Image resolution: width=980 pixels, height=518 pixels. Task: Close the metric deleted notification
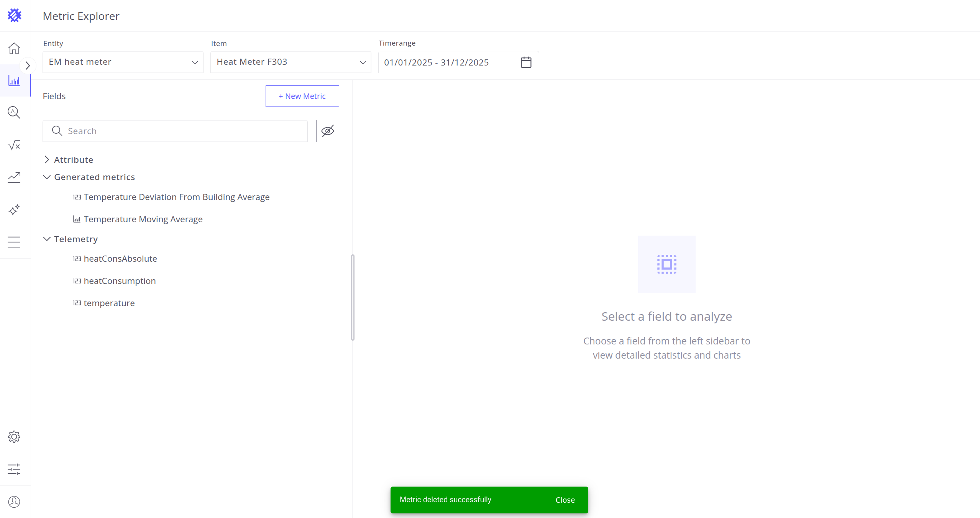click(565, 500)
